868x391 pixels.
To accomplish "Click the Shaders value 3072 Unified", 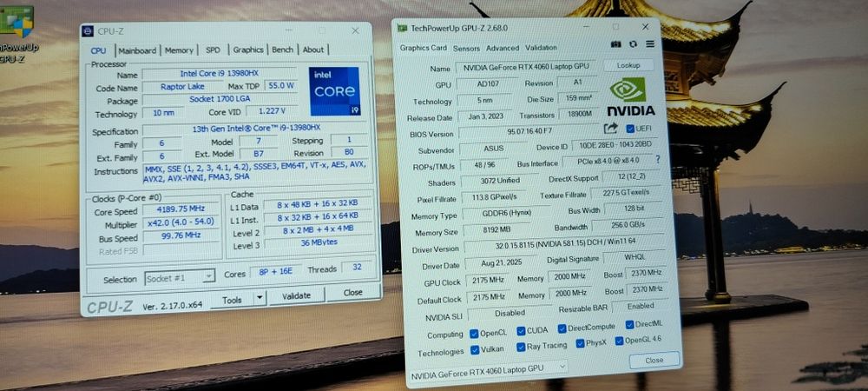I will tap(500, 180).
